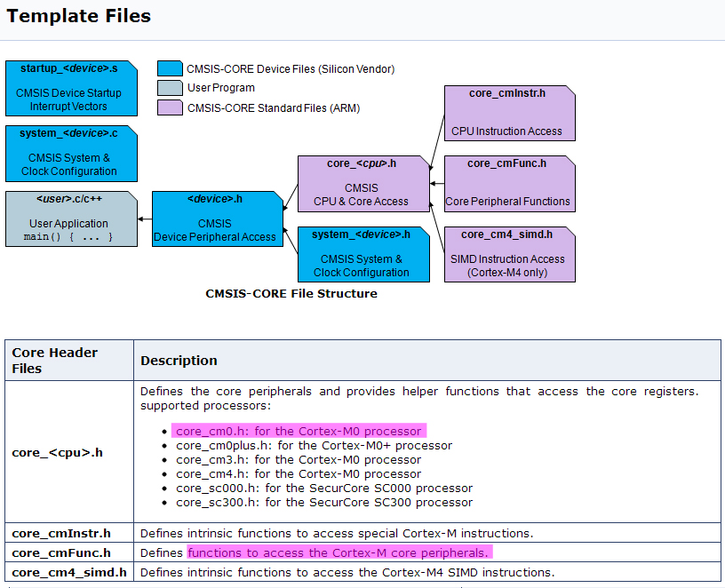The width and height of the screenshot is (725, 588).
Task: Select the core_cmFunc.h Core Peripheral Functions block
Action: point(509,183)
